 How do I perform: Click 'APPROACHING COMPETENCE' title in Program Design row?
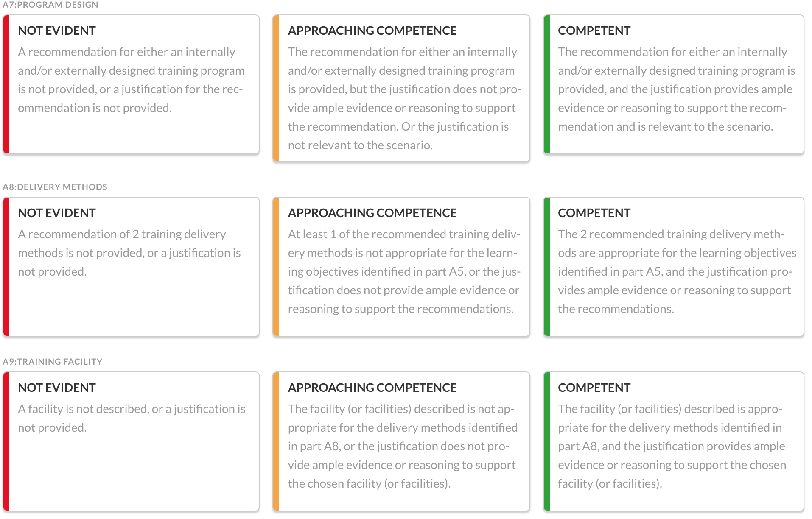point(372,31)
